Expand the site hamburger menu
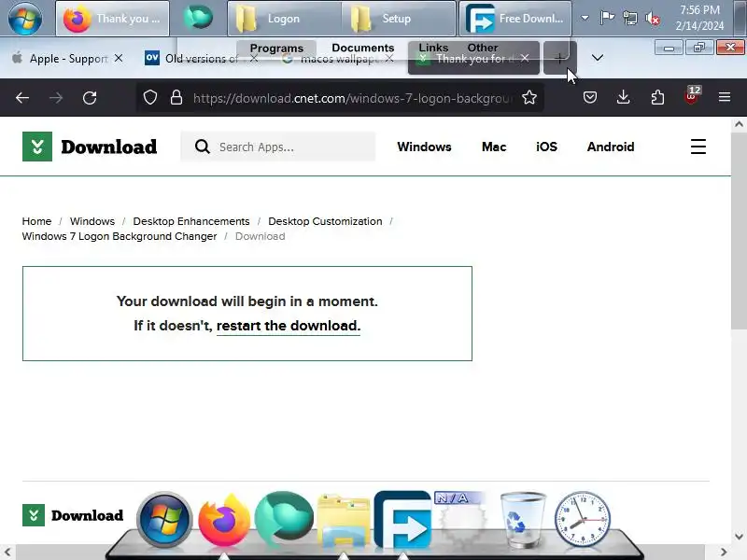Viewport: 747px width, 560px height. click(698, 147)
